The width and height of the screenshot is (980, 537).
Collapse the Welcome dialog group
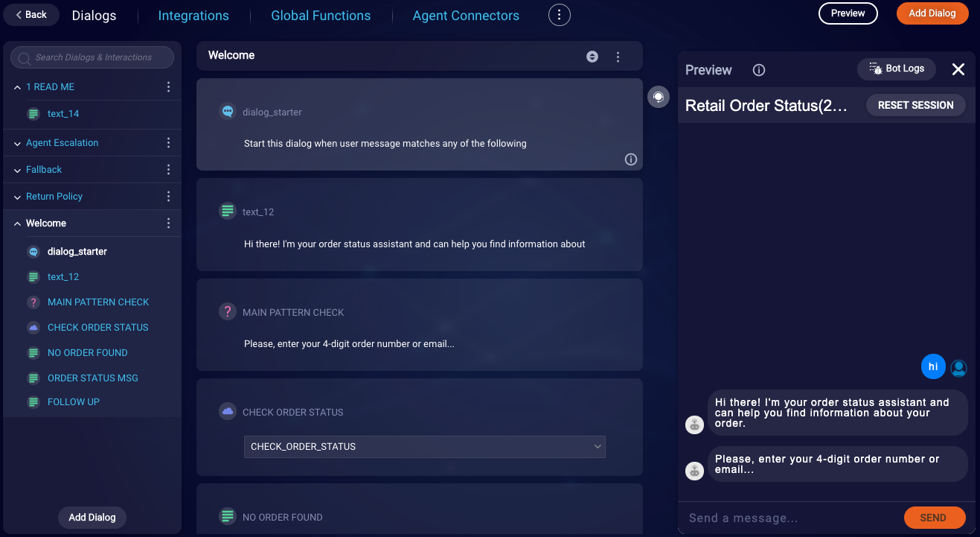(x=18, y=223)
